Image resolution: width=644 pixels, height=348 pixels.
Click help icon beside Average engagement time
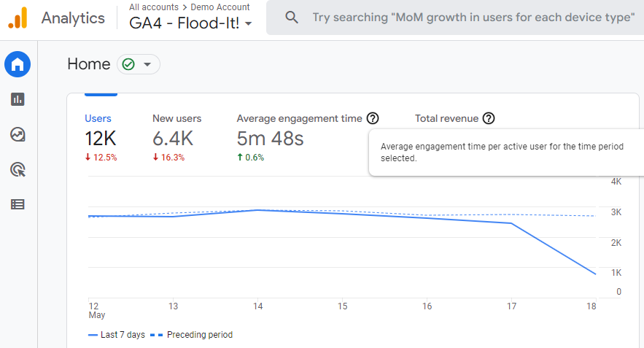click(373, 118)
